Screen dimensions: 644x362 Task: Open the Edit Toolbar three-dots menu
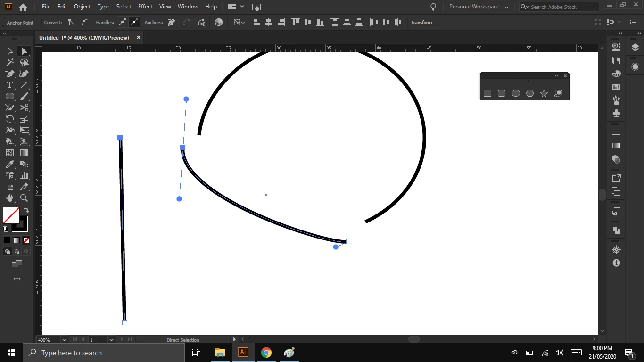17,279
